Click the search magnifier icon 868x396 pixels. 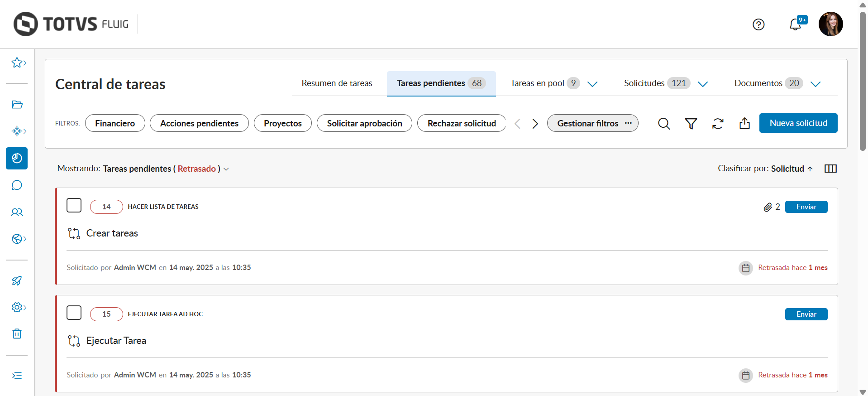coord(664,124)
